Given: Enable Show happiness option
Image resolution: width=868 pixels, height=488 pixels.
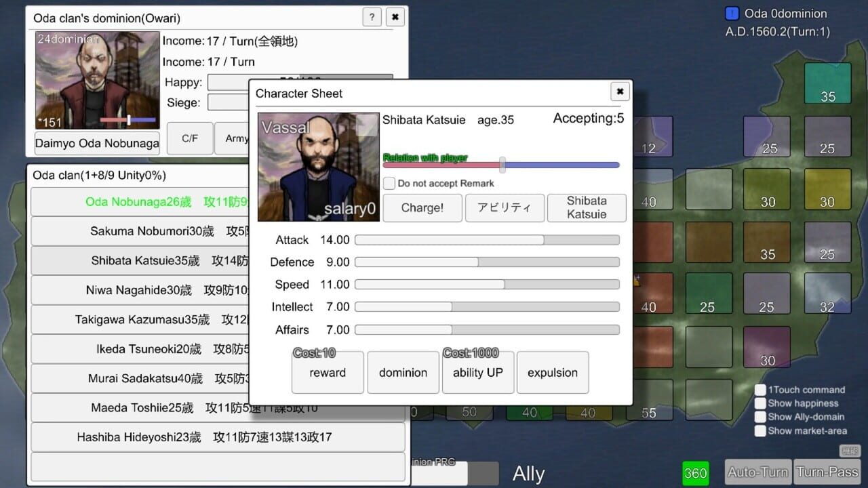Looking at the screenshot, I should coord(760,403).
